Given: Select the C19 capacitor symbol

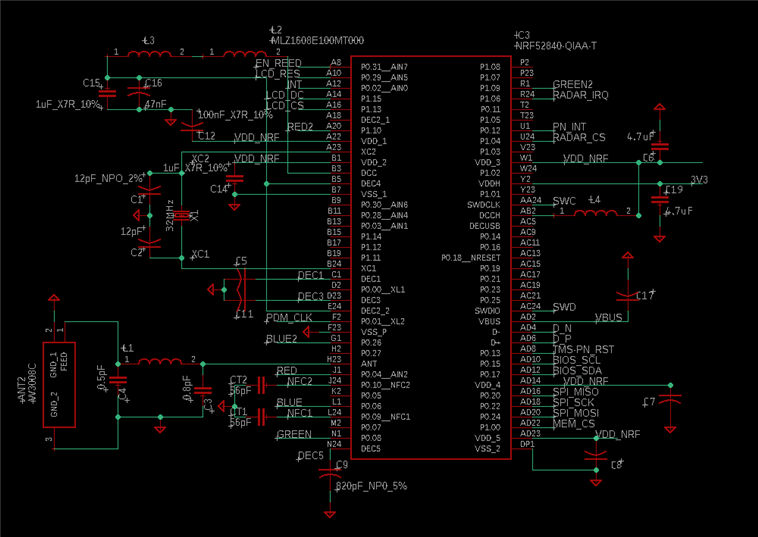Looking at the screenshot, I should (660, 199).
